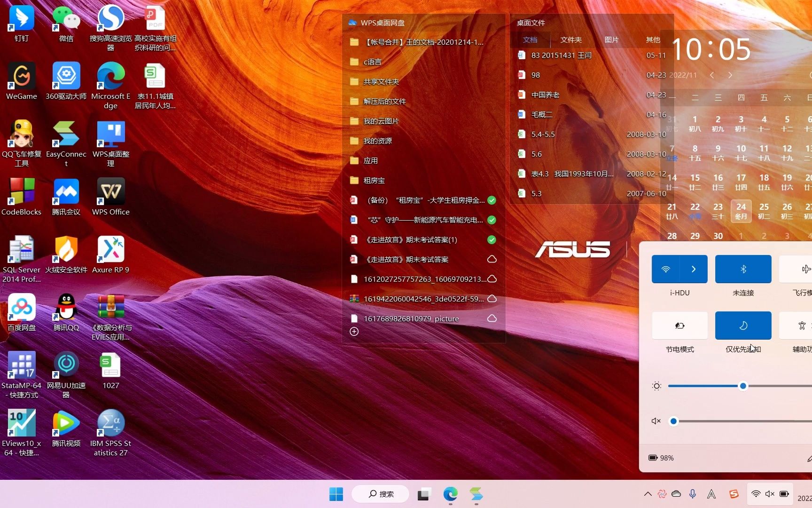812x508 pixels.
Task: Launch 腾讯QQ desktop icon
Action: point(66,312)
